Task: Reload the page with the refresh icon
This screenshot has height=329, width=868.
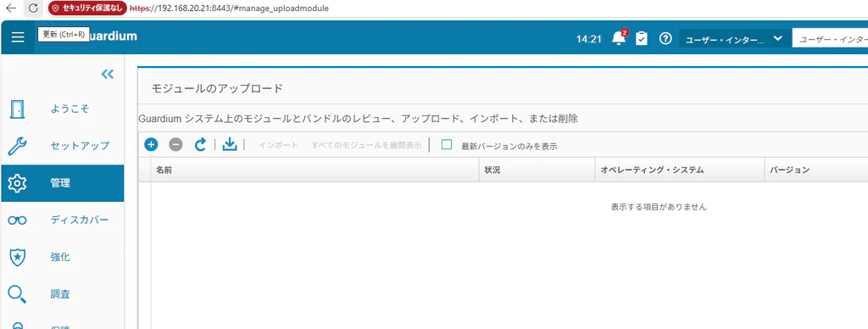Action: [x=33, y=8]
